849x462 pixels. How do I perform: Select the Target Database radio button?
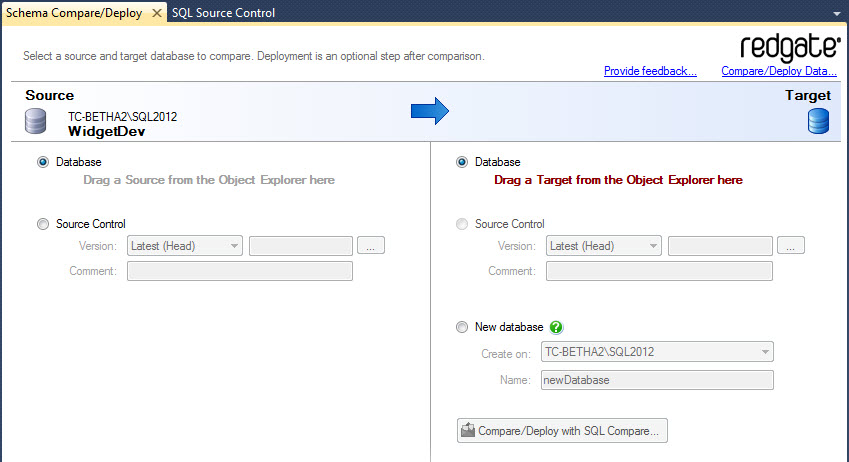pyautogui.click(x=462, y=162)
